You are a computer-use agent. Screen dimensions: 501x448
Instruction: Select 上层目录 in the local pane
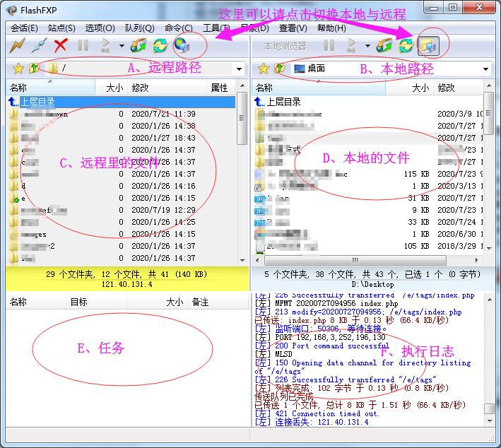tap(367, 102)
